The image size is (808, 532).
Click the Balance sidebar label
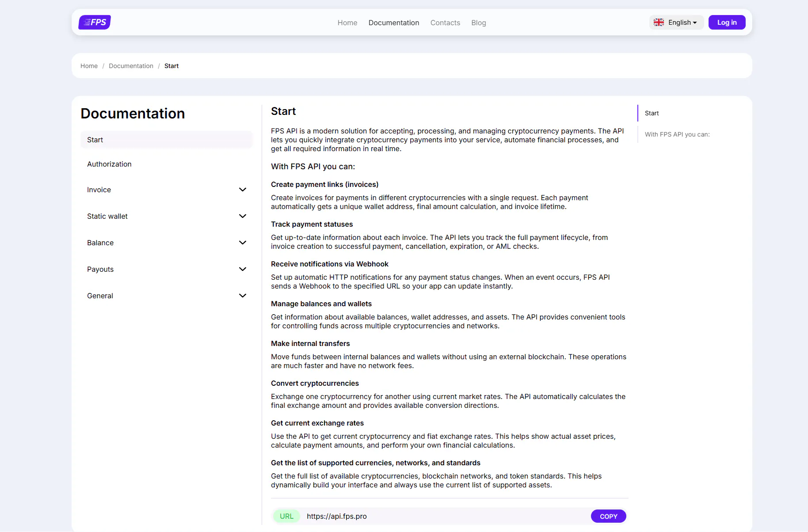[100, 243]
